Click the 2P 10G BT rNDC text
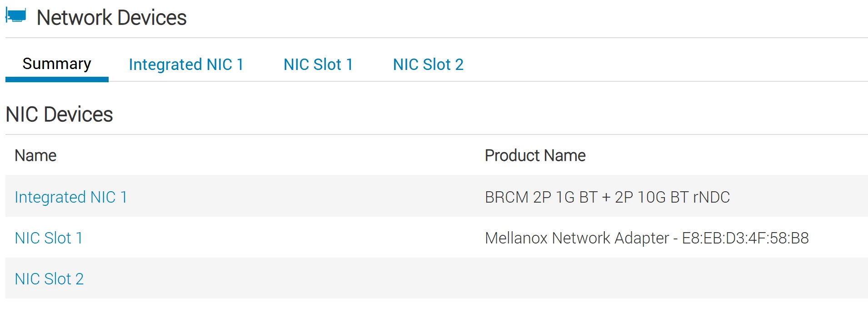This screenshot has width=868, height=313. [x=672, y=197]
